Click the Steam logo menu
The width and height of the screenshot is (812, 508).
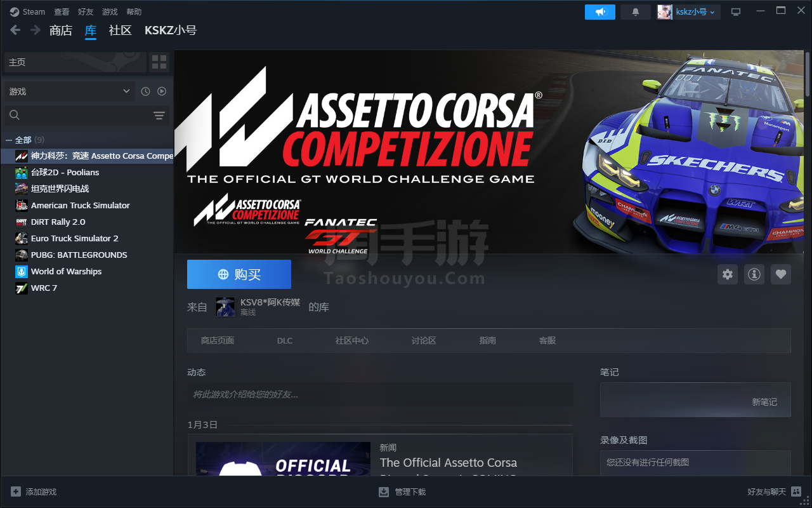click(27, 11)
